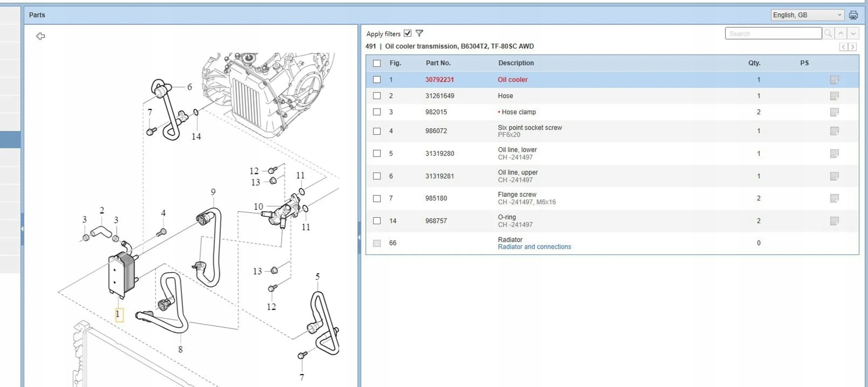Click in the Search input field
Screen dimensions: 868x387
(773, 34)
